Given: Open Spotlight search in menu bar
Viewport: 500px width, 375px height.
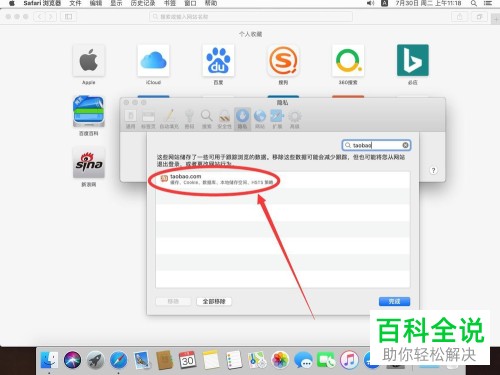Looking at the screenshot, I should (474, 3).
